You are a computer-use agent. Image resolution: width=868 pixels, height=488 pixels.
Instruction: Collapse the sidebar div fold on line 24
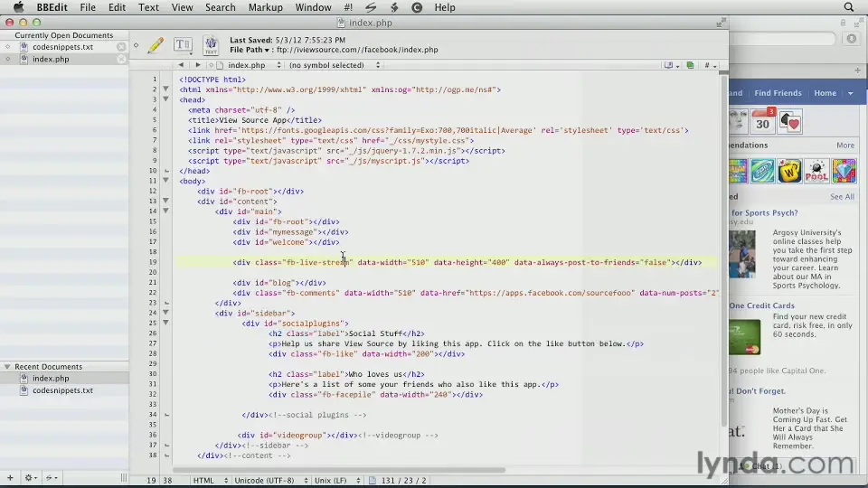165,313
